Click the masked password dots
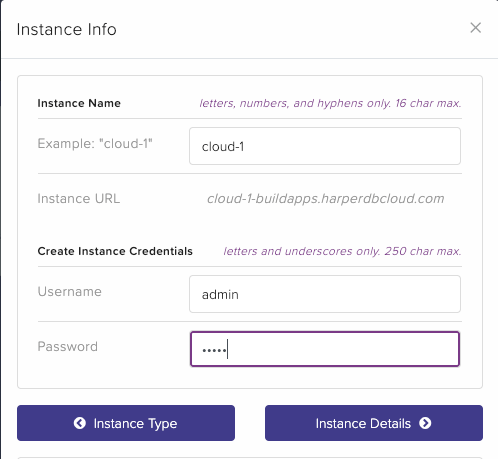 pos(214,350)
